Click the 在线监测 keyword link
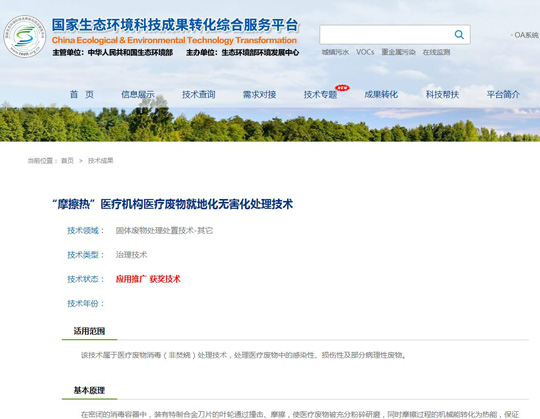 tap(436, 52)
